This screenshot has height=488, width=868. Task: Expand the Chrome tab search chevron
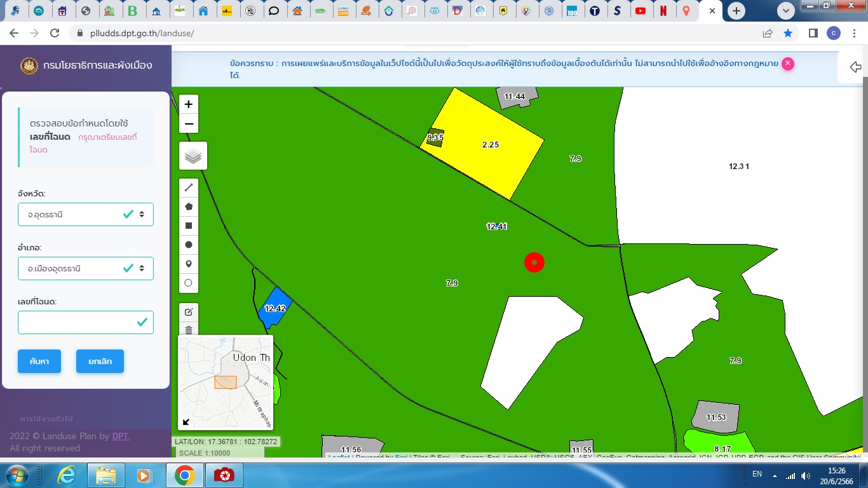pyautogui.click(x=786, y=11)
